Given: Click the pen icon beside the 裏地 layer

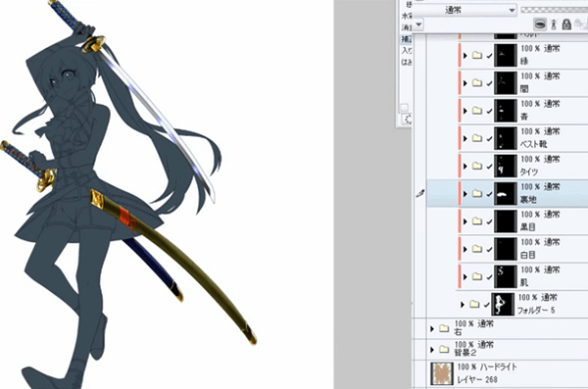Looking at the screenshot, I should [x=420, y=194].
